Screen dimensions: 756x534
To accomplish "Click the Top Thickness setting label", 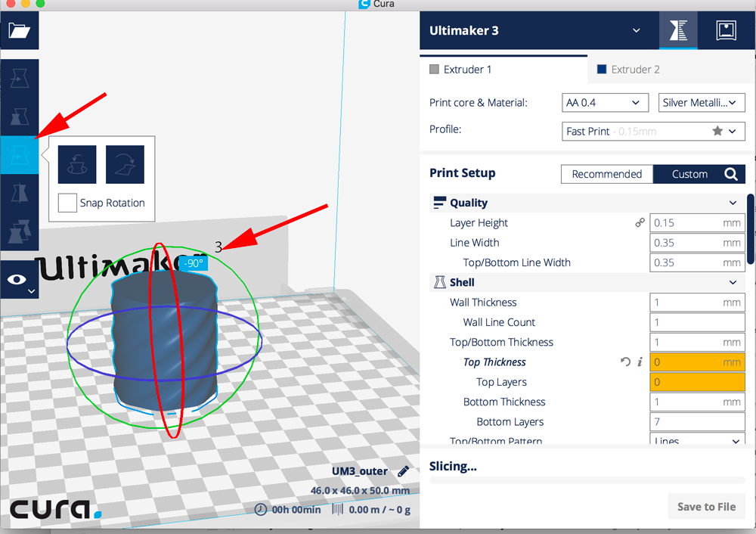I will pos(494,362).
